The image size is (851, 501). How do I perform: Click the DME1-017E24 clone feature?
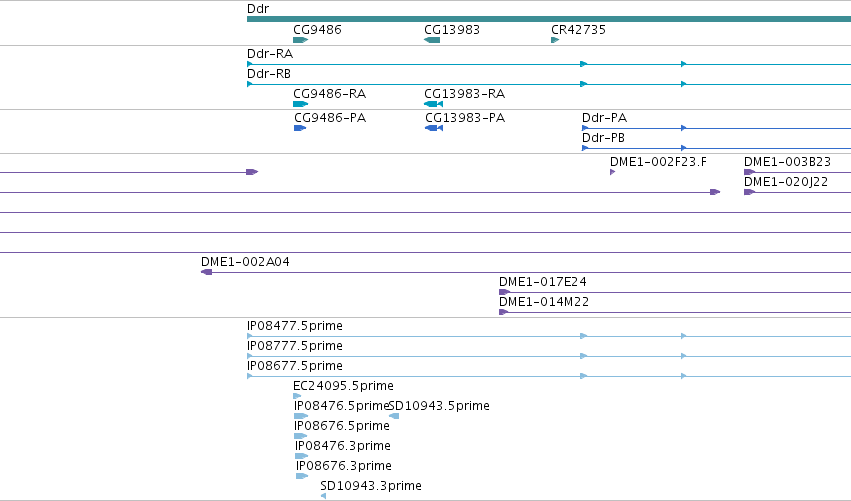pos(675,292)
